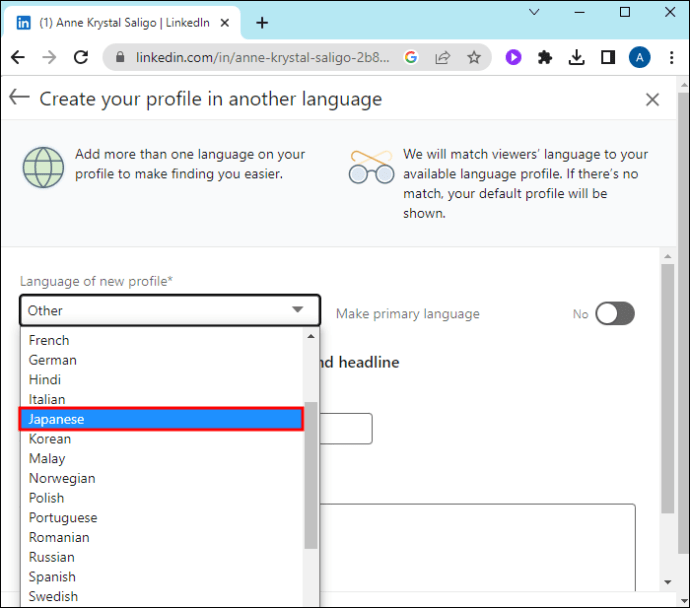Click the dropdown list scrollbar thumb
690x608 pixels.
[x=311, y=475]
